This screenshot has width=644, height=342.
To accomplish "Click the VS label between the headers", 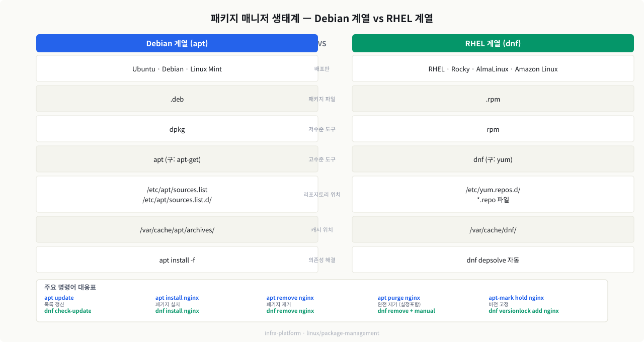I will point(322,44).
